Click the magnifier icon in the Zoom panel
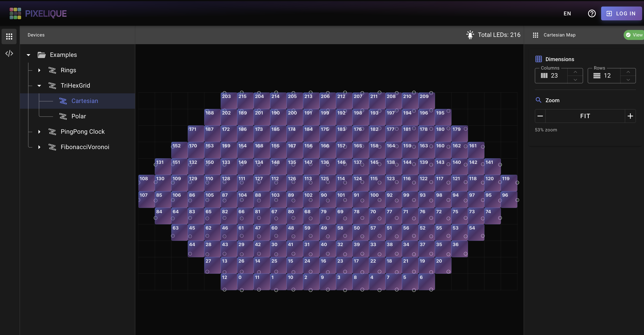 [538, 100]
